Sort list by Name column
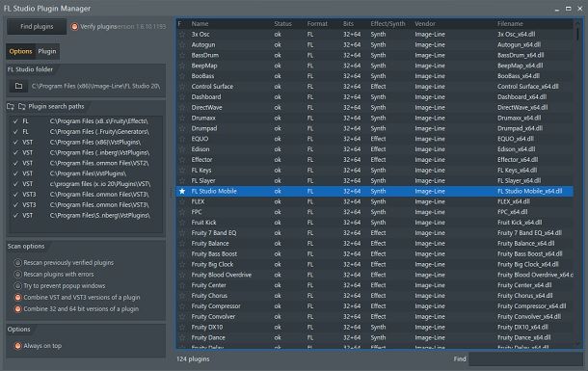The image size is (588, 371). click(x=200, y=23)
